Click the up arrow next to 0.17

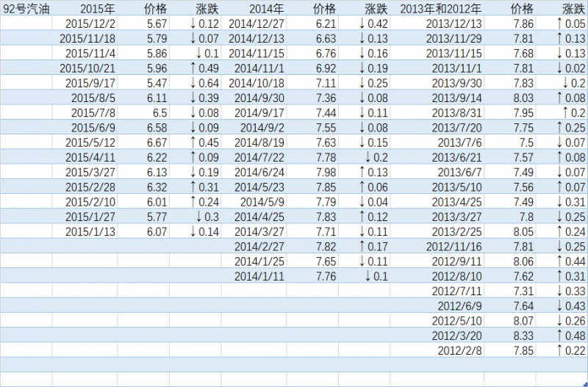coord(362,246)
